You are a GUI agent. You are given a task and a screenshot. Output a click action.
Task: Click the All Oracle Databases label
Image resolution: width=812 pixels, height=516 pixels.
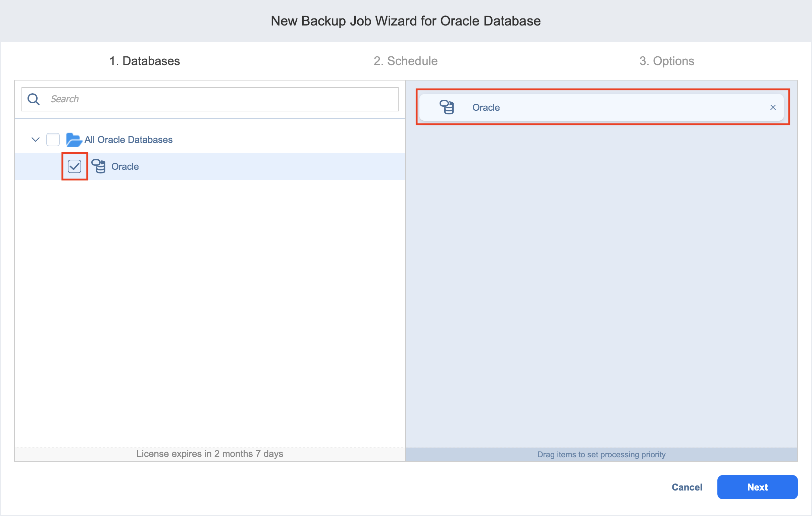pyautogui.click(x=128, y=140)
